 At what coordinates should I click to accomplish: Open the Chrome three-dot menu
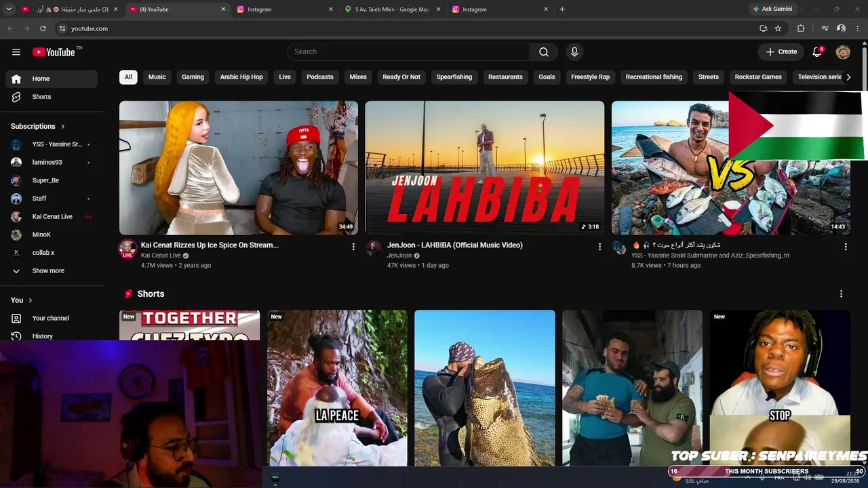pyautogui.click(x=857, y=28)
